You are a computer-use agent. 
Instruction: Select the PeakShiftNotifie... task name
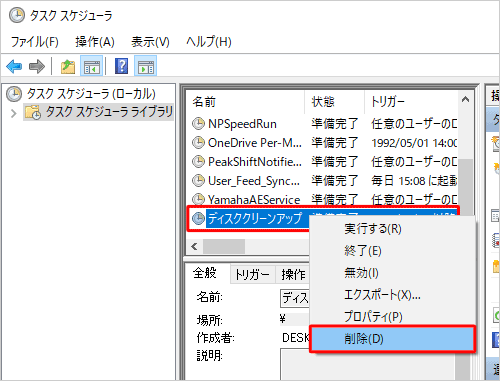tap(255, 162)
